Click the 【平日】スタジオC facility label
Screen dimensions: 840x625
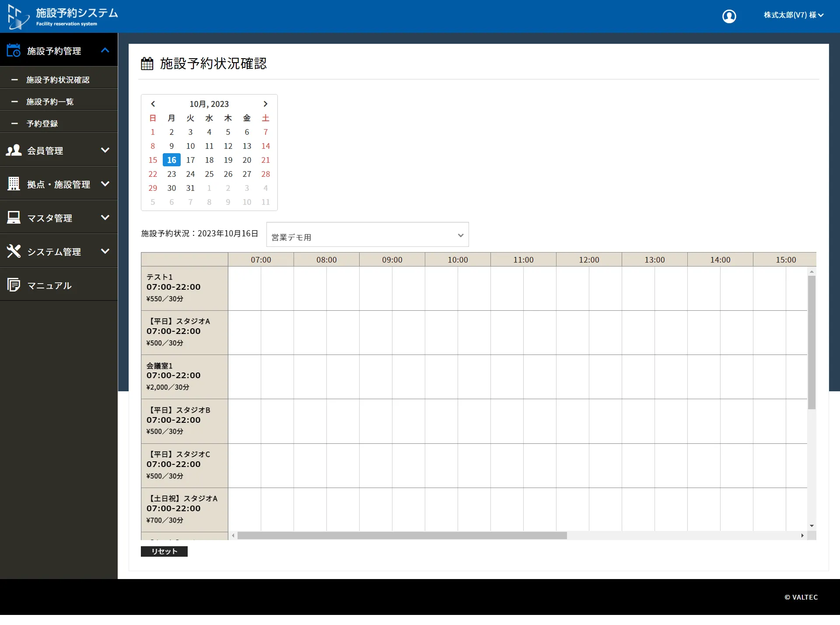point(178,454)
